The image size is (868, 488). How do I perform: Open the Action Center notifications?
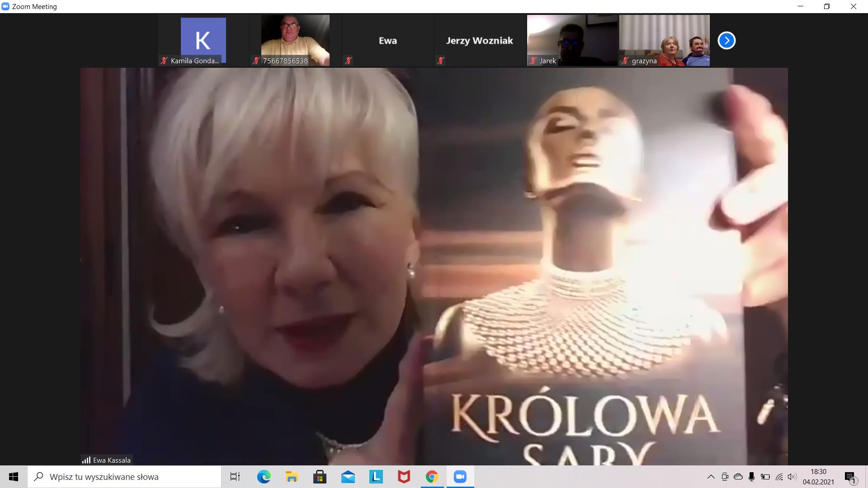click(x=851, y=477)
